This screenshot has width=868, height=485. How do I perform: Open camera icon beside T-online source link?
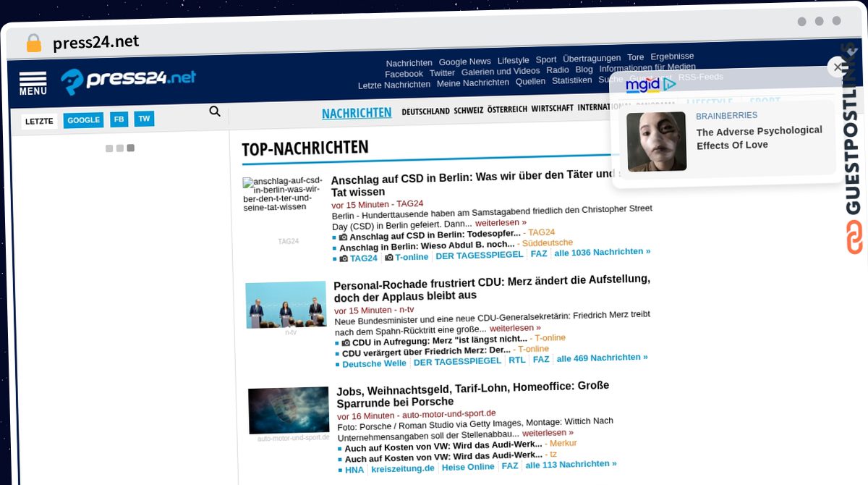pyautogui.click(x=389, y=257)
